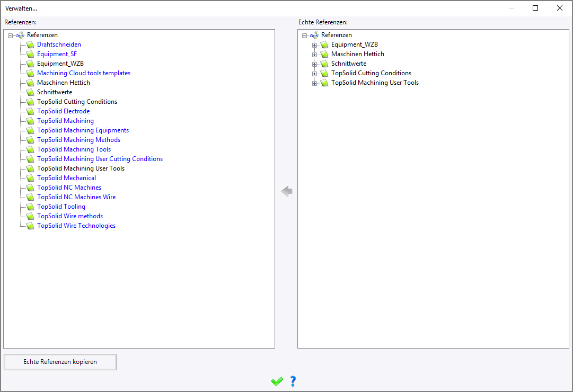Select TopSolid Machining User Tools label in right tree
Screen dimensions: 573x392
(x=375, y=83)
